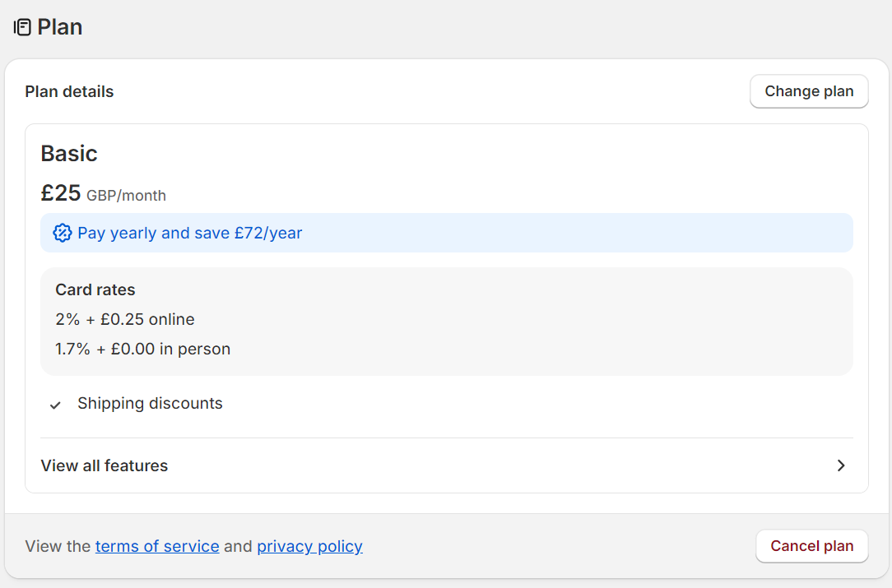892x588 pixels.
Task: Click the "View the" footer text
Action: tap(58, 546)
